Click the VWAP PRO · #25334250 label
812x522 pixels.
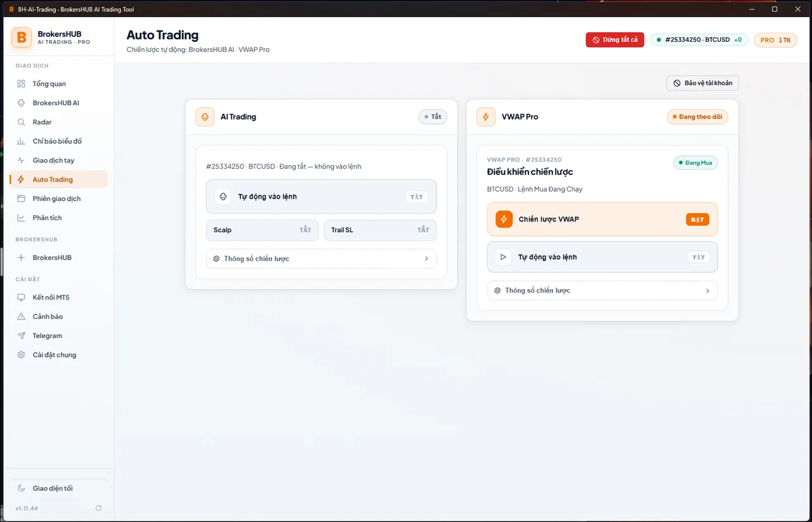pos(524,160)
